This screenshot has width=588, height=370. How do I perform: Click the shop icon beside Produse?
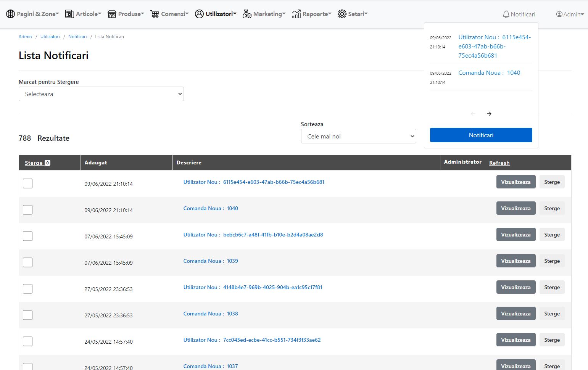pyautogui.click(x=112, y=14)
